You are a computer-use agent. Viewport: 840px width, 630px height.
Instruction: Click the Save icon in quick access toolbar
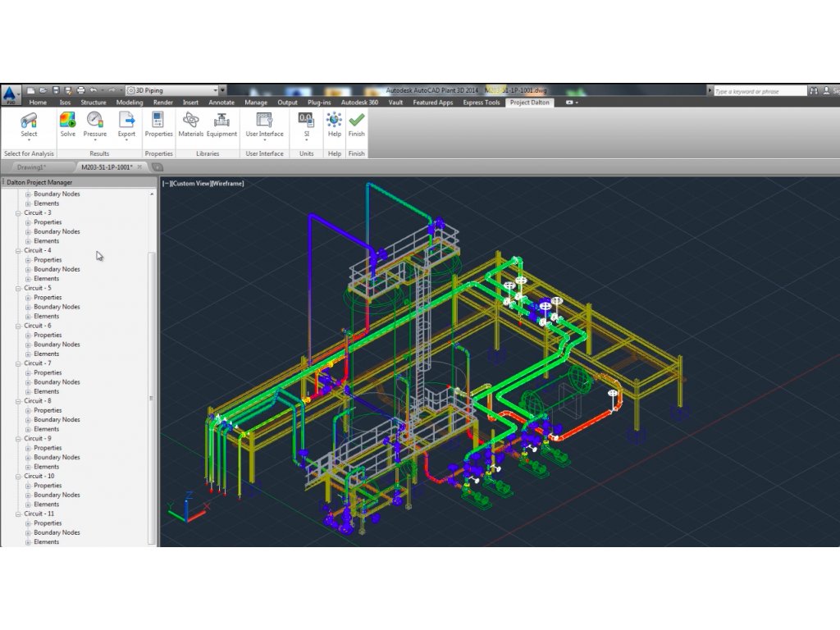[x=56, y=90]
